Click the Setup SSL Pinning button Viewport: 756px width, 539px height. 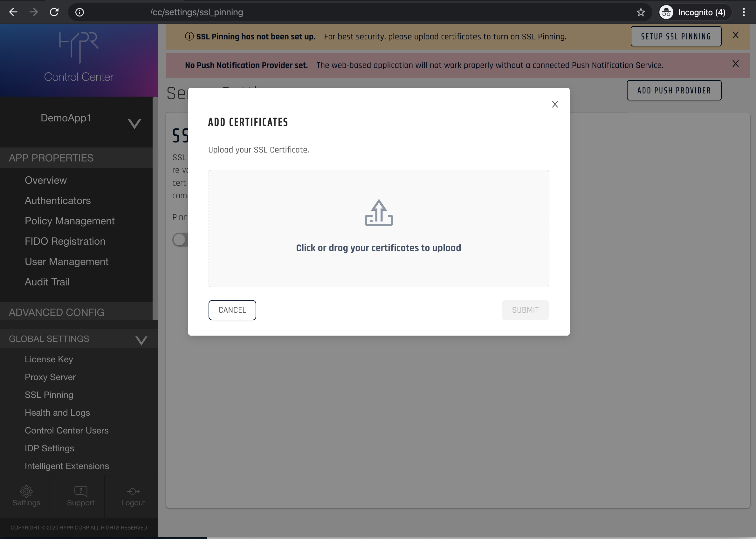676,37
